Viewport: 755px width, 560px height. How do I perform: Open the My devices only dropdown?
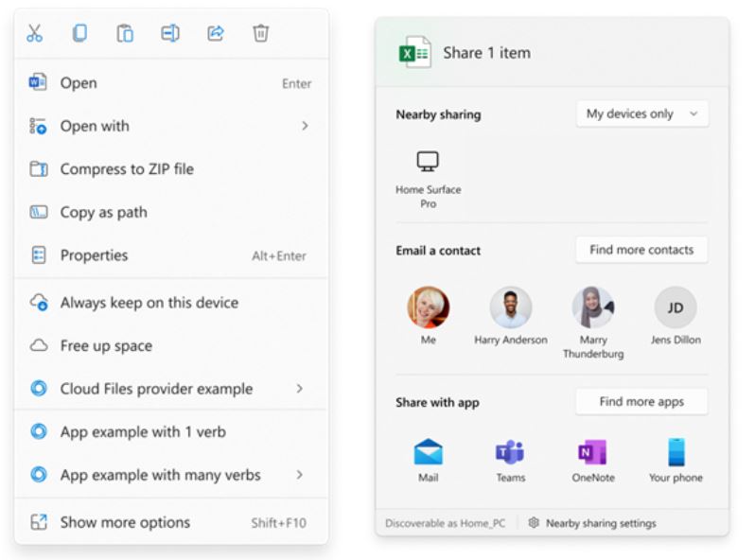tap(641, 114)
